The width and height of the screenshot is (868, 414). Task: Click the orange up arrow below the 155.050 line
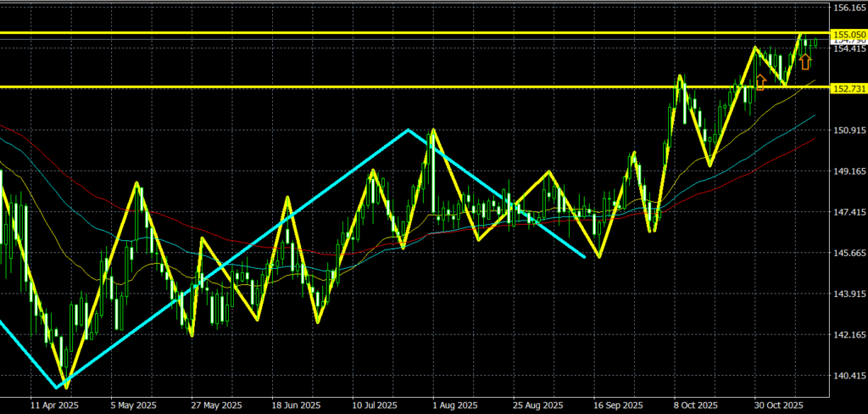point(804,61)
